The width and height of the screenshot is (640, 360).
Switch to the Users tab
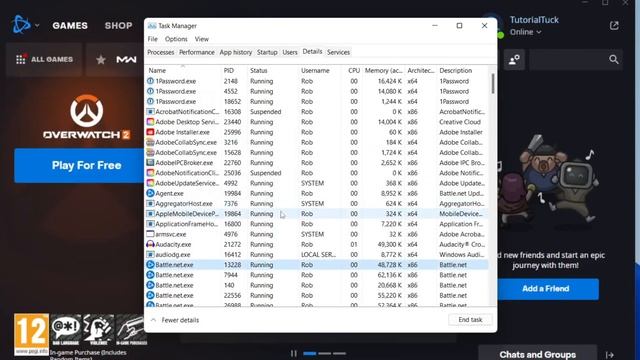click(x=290, y=52)
